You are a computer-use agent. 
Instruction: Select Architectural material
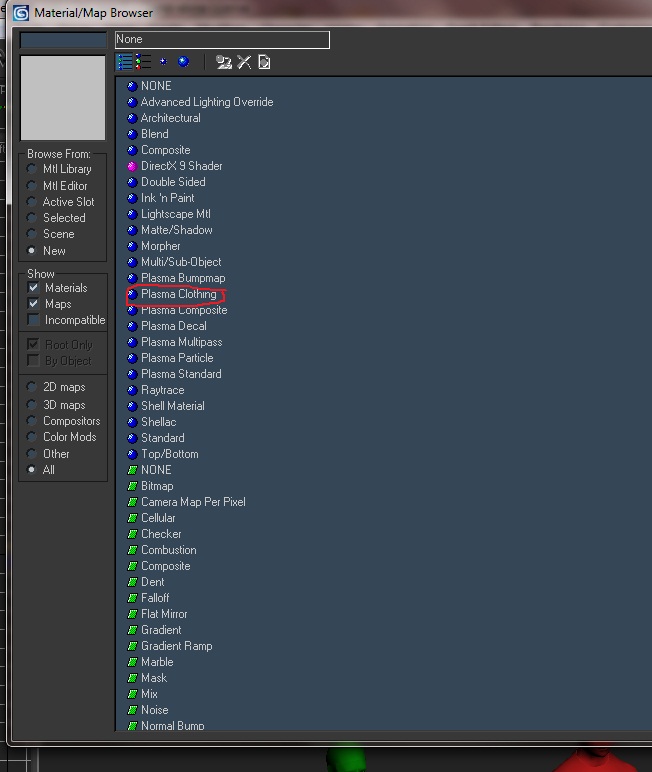click(170, 118)
